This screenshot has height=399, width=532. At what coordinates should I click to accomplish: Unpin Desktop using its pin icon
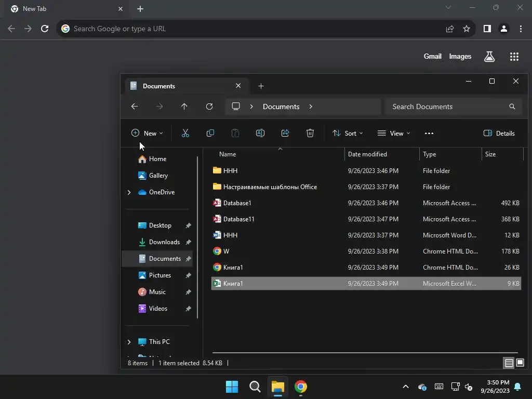188,225
